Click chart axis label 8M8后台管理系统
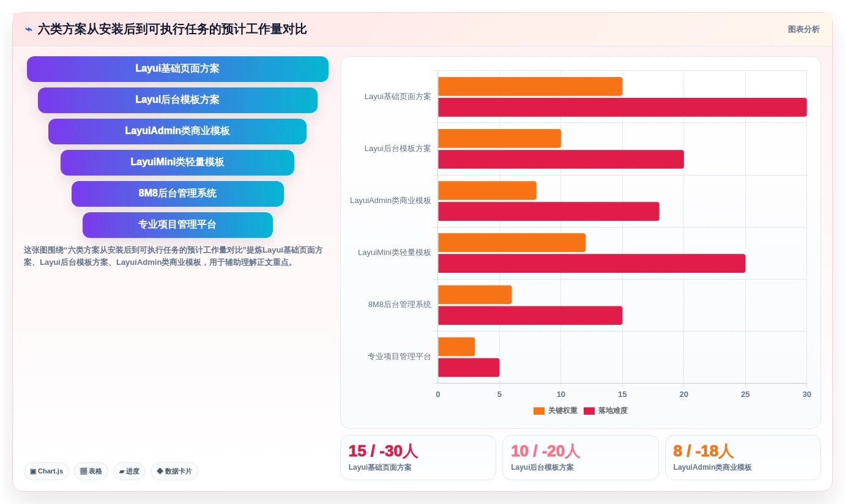This screenshot has height=504, width=845. [400, 305]
